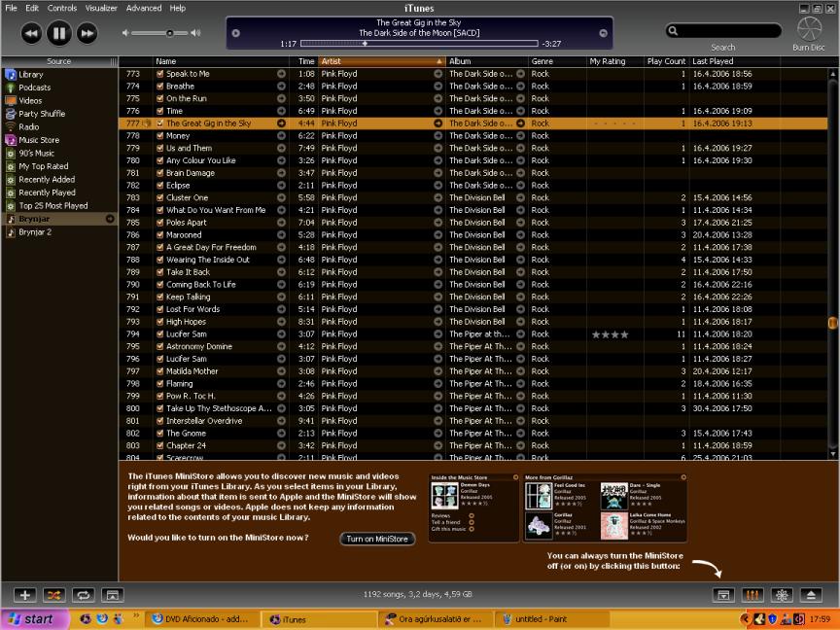Open Podcasts in the Source list
The width and height of the screenshot is (840, 630).
tap(34, 87)
